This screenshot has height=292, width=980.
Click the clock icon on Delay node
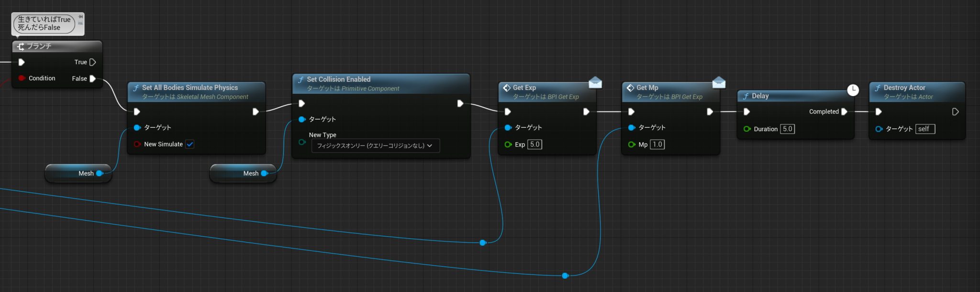(853, 90)
